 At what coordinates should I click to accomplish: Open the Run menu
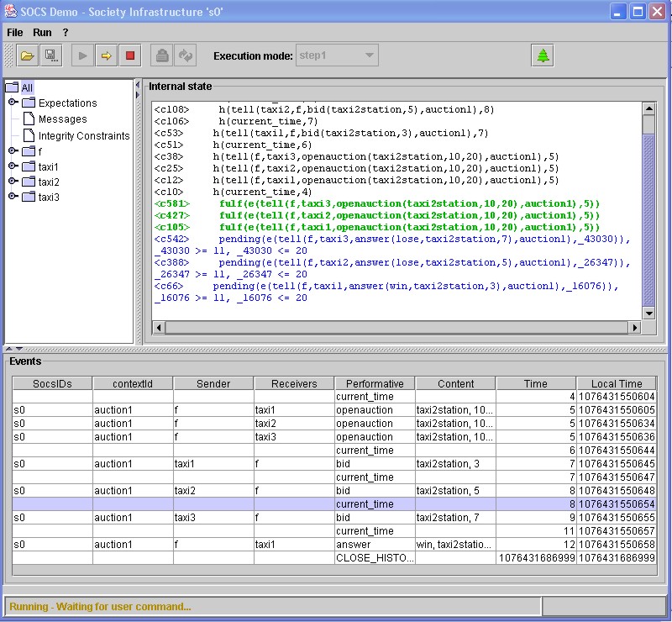click(42, 32)
